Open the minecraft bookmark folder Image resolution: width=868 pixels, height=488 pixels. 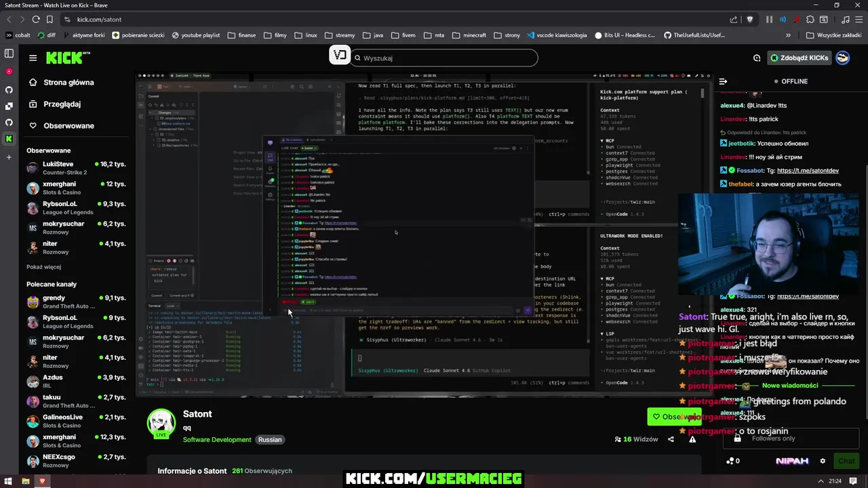(x=469, y=35)
